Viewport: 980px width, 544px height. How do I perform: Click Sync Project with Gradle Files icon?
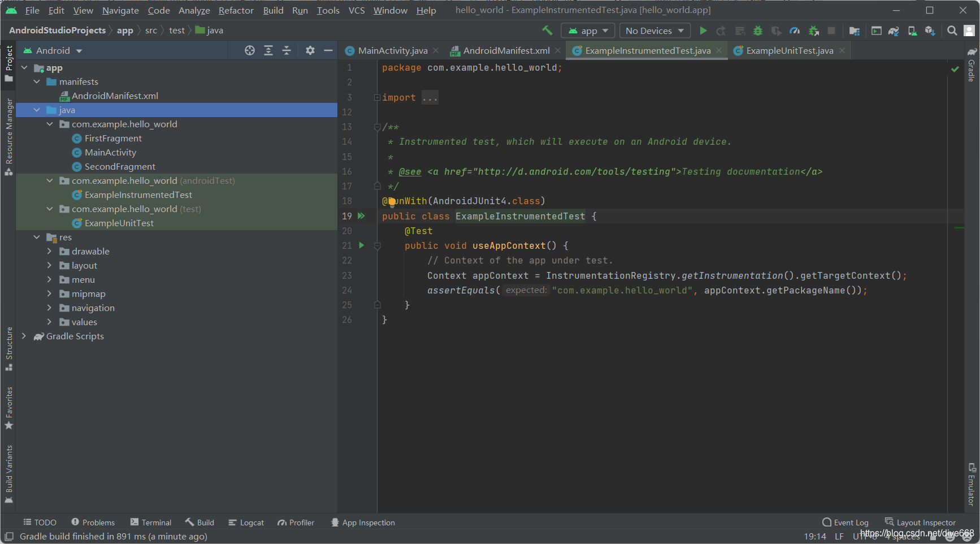(894, 31)
